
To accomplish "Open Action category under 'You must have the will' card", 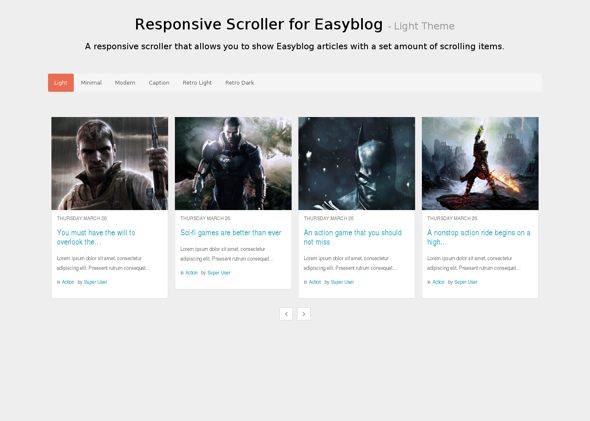I will click(68, 282).
